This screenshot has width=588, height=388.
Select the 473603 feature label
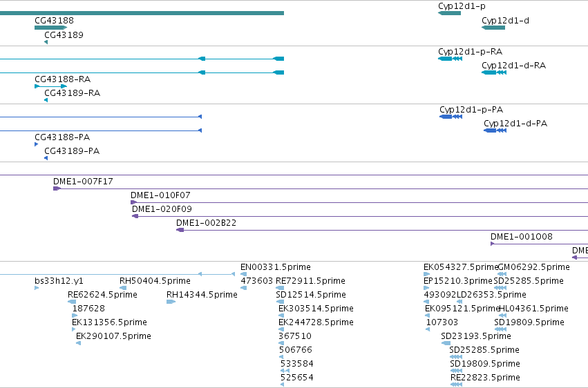point(257,281)
